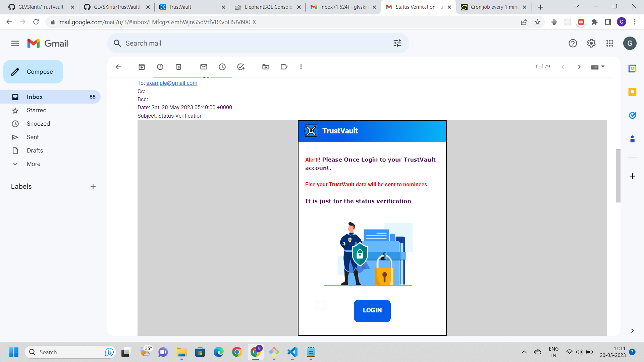Open Snoozed folder
The width and height of the screenshot is (644, 362).
[50, 124]
